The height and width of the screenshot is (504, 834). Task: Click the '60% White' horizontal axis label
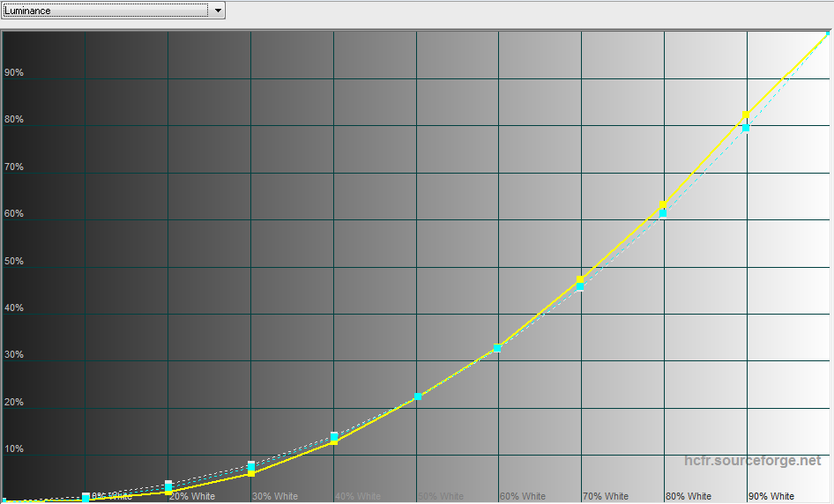click(523, 496)
